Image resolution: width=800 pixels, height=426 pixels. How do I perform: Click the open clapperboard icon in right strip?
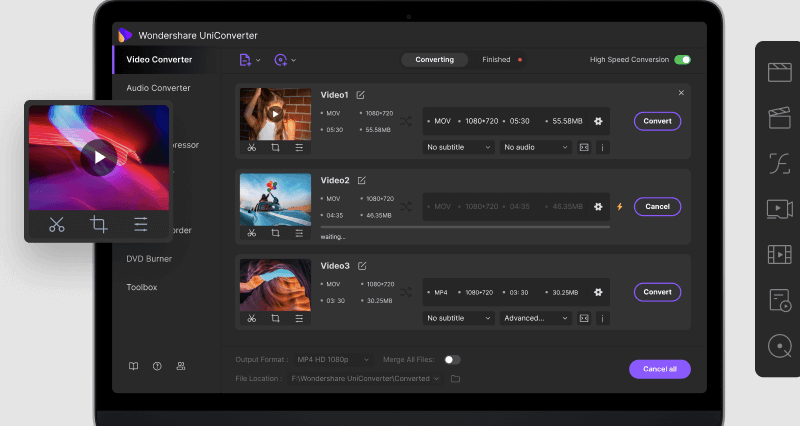point(780,118)
